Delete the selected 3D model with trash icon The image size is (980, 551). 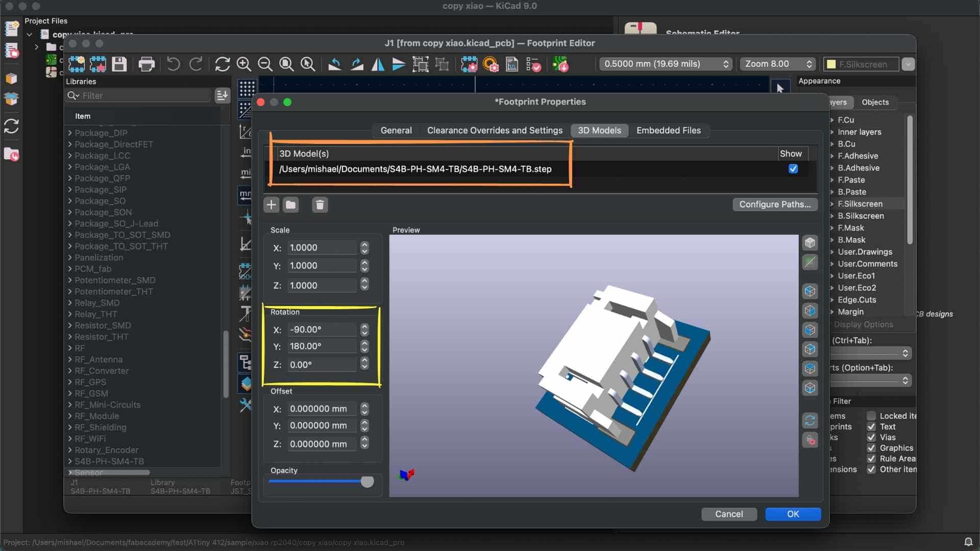pyautogui.click(x=320, y=205)
